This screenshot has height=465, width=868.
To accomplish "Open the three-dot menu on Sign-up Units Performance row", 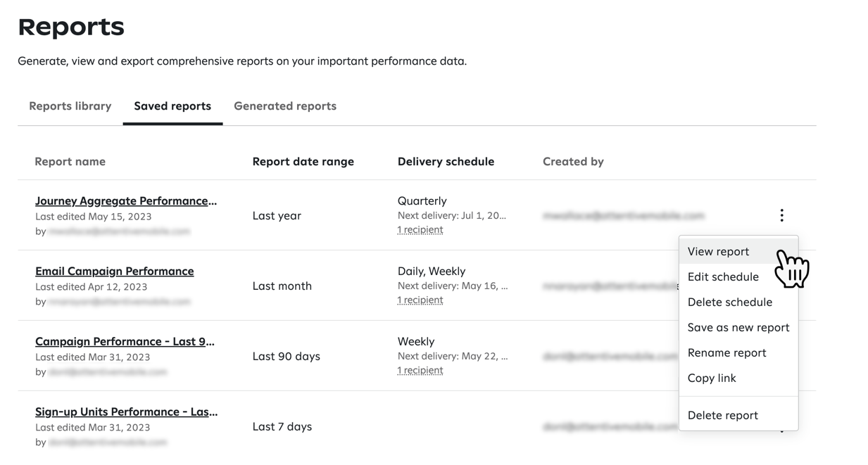I will coord(781,426).
